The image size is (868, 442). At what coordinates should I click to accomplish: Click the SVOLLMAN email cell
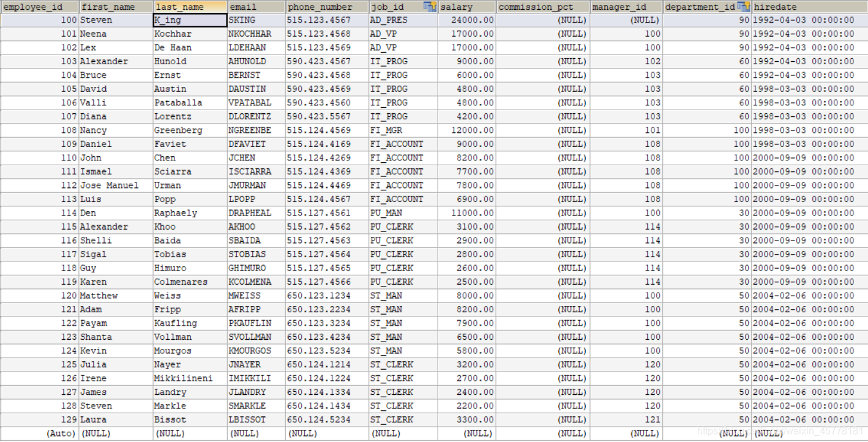256,337
